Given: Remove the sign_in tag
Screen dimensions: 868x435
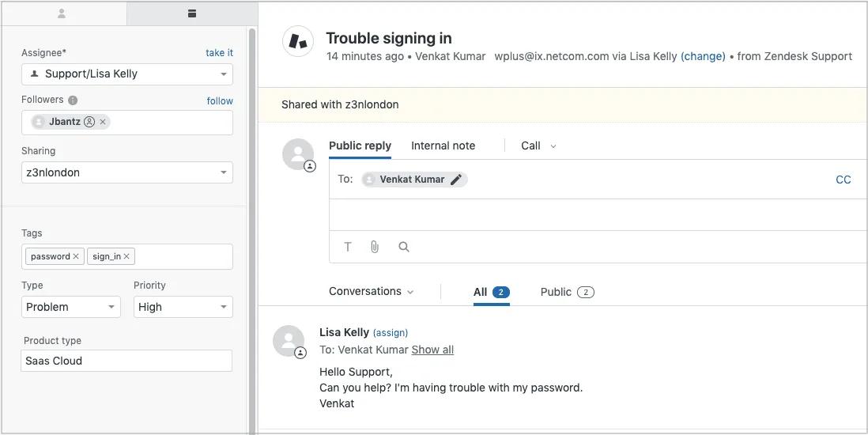Looking at the screenshot, I should [126, 256].
